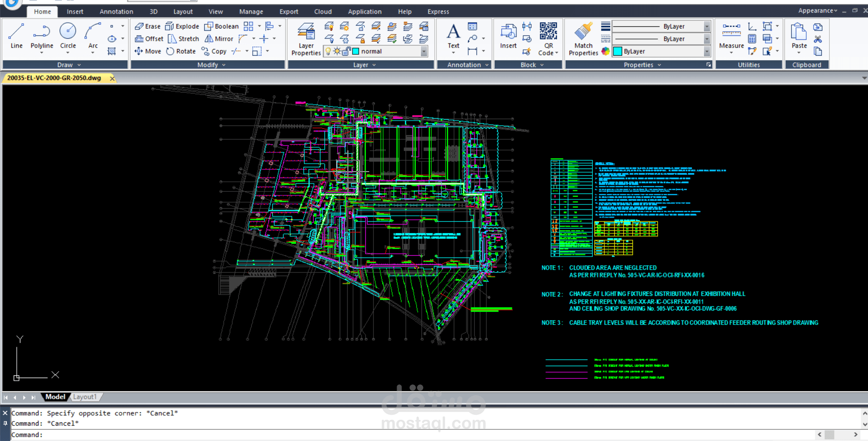Viewport: 868px width, 441px height.
Task: Click the Offset command in Modify panel
Action: coord(149,39)
